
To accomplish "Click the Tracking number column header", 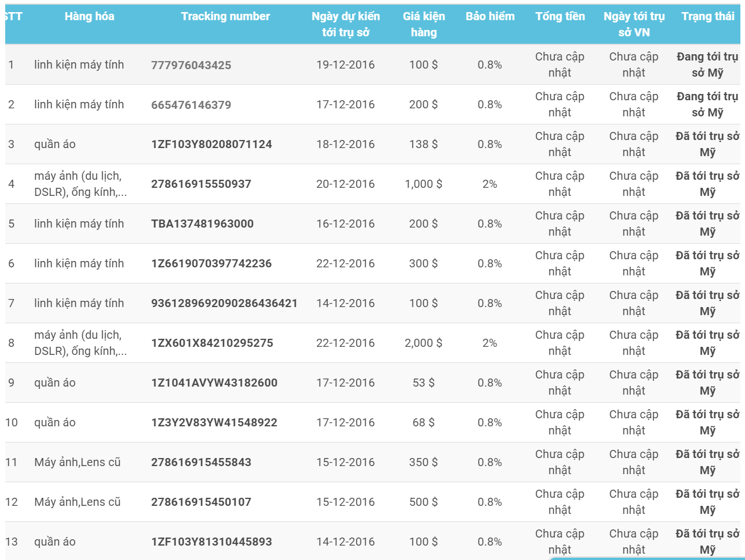I will [x=225, y=16].
